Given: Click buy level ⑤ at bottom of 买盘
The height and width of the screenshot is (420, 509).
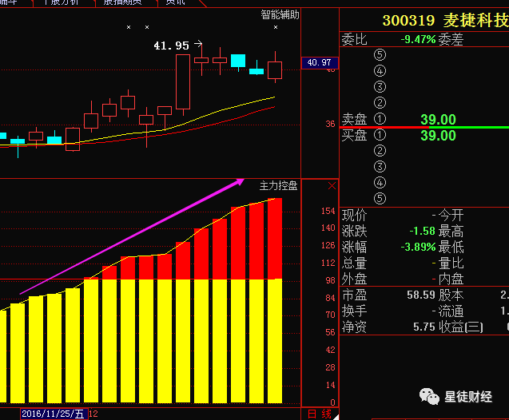Looking at the screenshot, I should tap(380, 199).
